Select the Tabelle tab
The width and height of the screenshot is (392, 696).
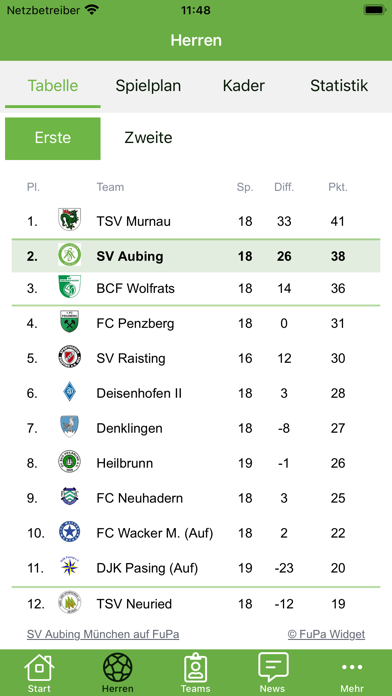point(53,86)
